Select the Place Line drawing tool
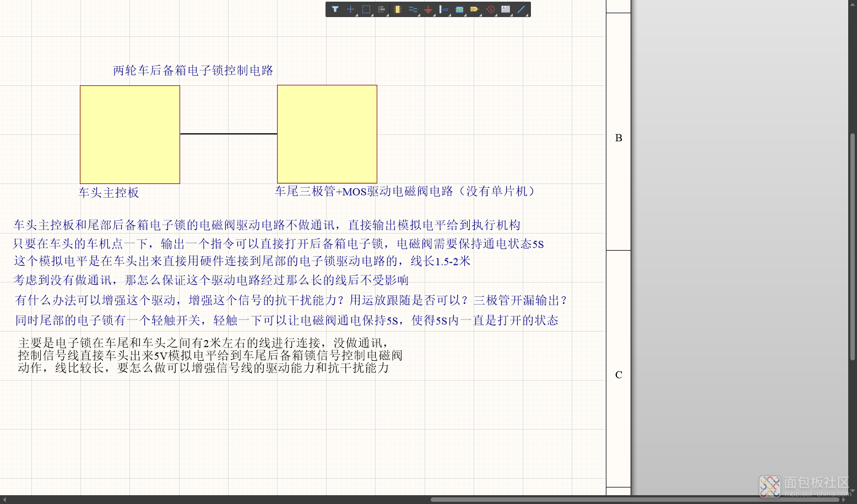 [521, 9]
